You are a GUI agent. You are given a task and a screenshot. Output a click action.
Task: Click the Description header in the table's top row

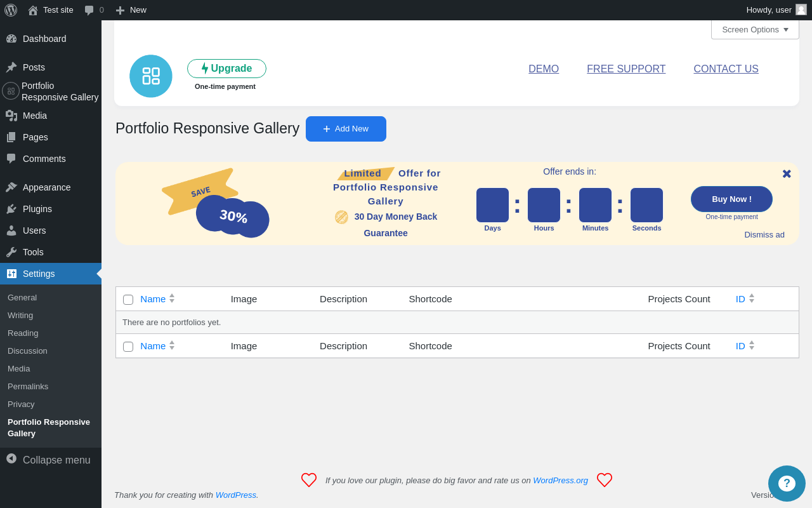343,299
